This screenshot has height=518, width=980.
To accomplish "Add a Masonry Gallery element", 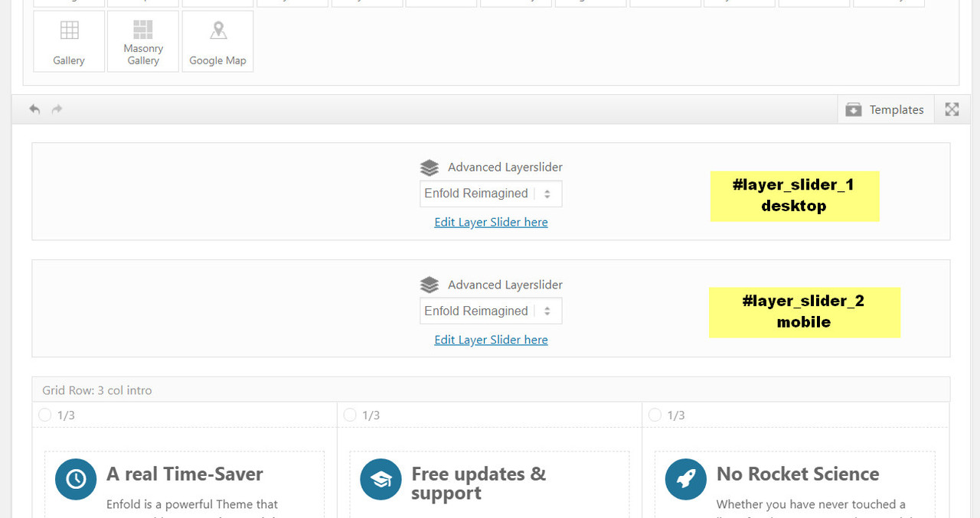I will [x=143, y=41].
